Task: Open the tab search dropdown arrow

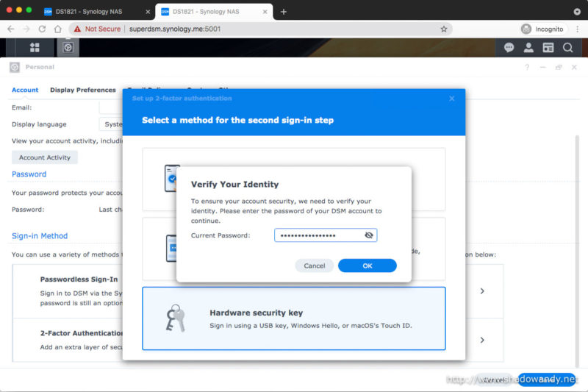Action: point(577,12)
